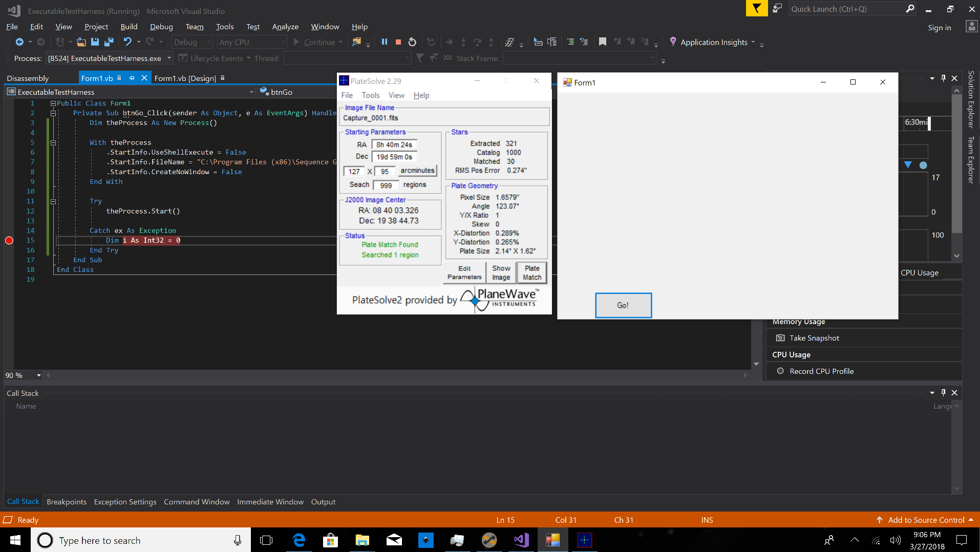
Task: Click the Show Image button
Action: tap(501, 272)
